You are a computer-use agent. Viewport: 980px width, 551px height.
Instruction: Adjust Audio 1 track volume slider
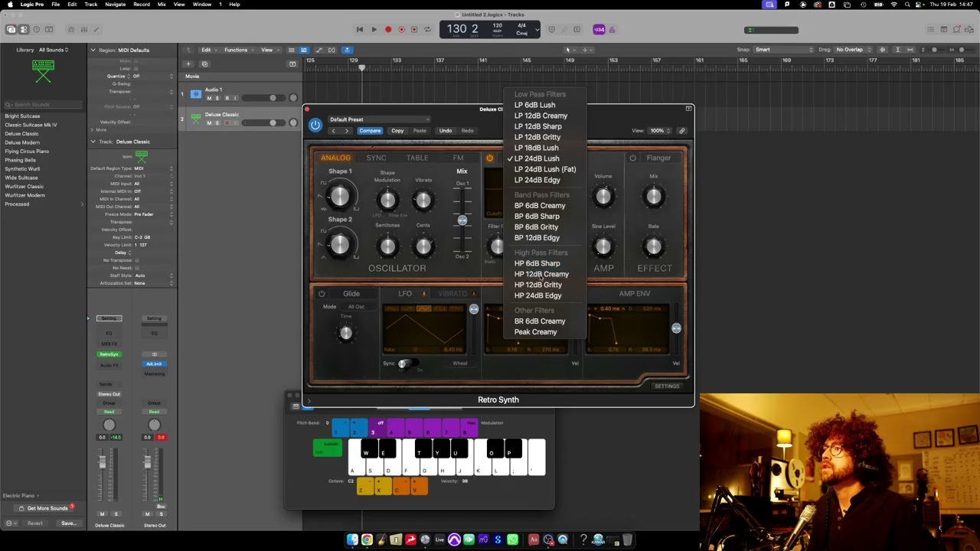(273, 98)
